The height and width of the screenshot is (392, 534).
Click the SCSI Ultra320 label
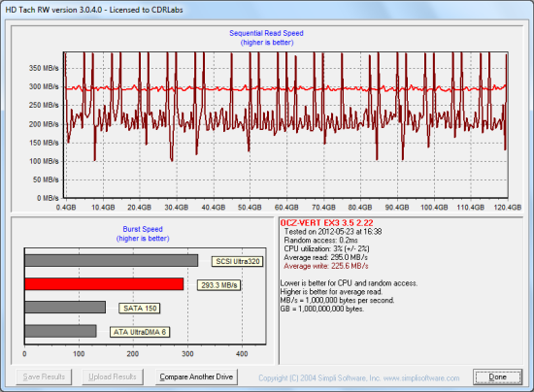pyautogui.click(x=237, y=261)
